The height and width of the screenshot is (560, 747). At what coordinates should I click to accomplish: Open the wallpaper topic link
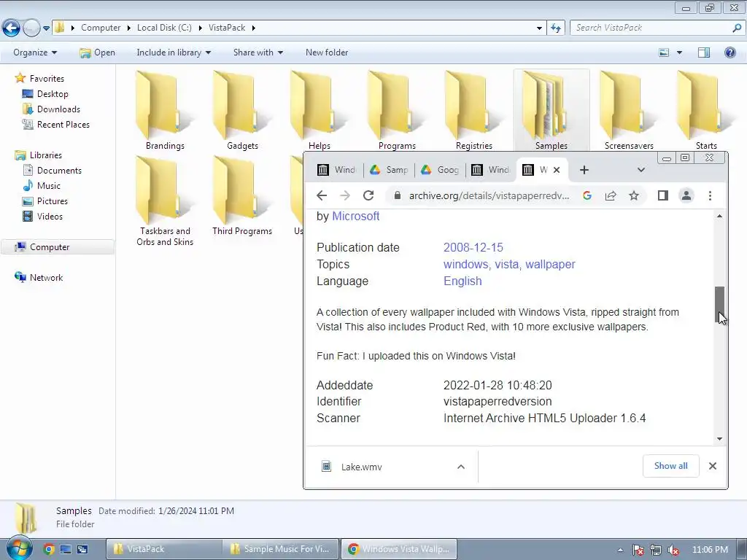tap(550, 264)
